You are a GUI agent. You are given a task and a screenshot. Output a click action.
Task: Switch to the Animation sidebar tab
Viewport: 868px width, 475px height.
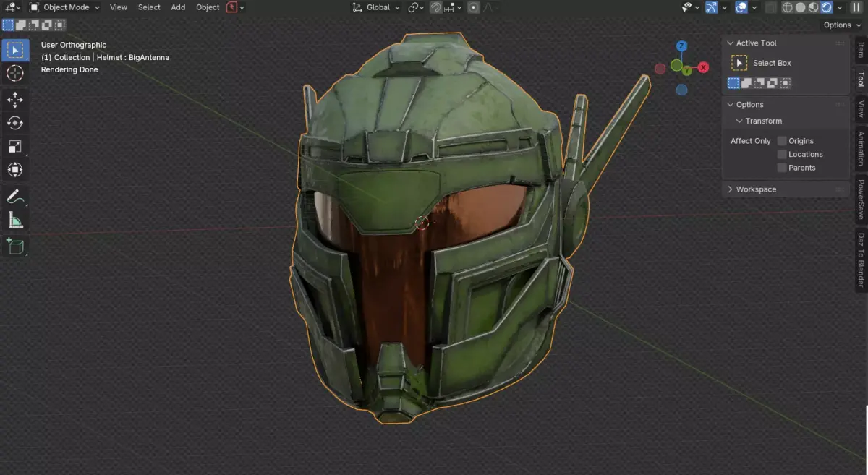(x=860, y=148)
